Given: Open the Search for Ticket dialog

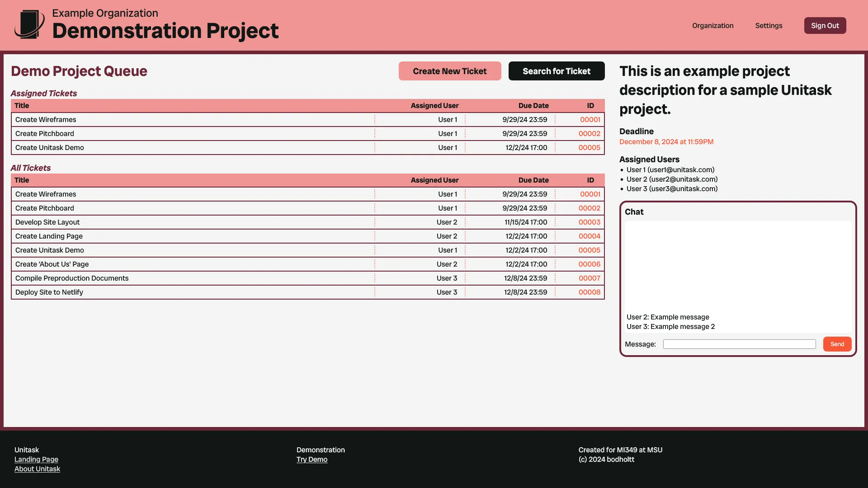Looking at the screenshot, I should pyautogui.click(x=557, y=71).
